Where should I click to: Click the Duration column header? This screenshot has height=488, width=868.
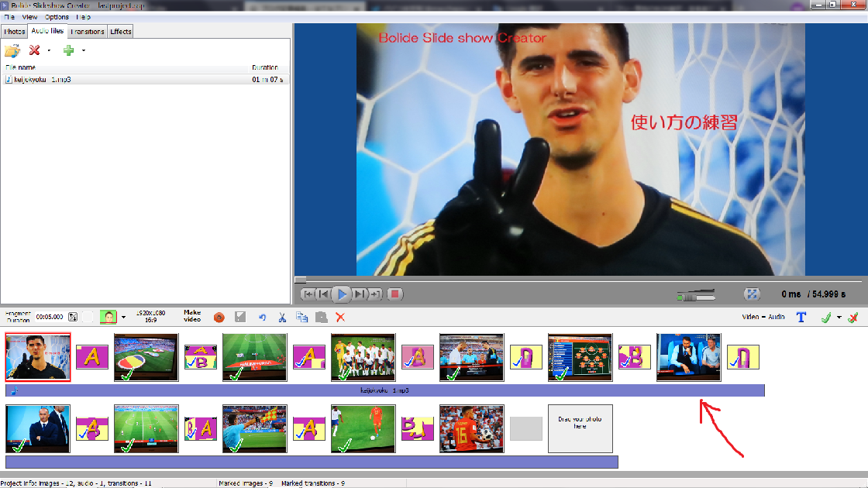coord(265,67)
